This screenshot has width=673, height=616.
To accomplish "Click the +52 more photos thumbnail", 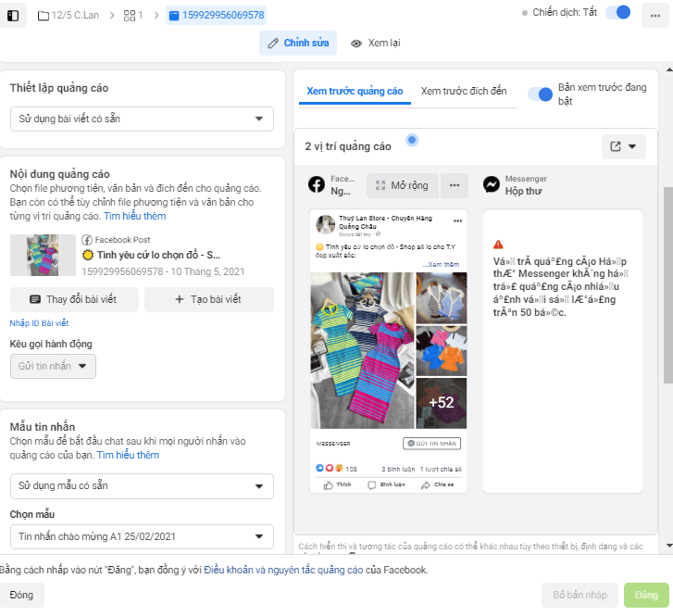I will tap(442, 403).
